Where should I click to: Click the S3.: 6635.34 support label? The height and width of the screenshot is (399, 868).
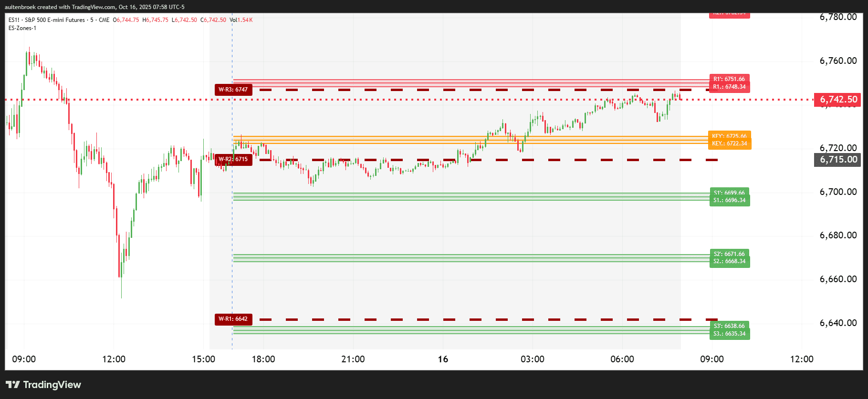click(730, 334)
